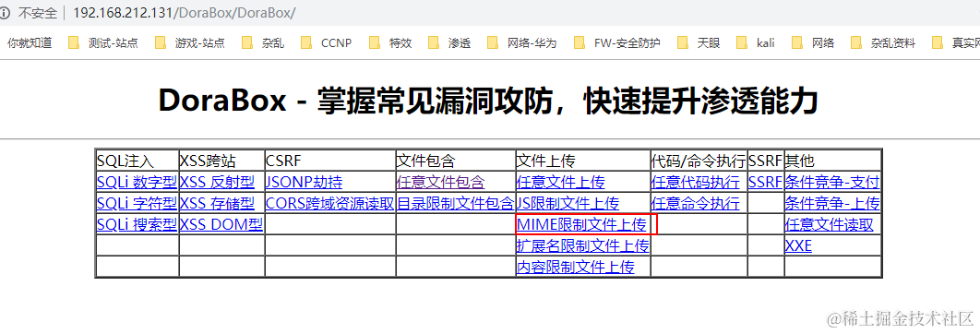Open the 真实网 bookmark folder

(x=956, y=42)
